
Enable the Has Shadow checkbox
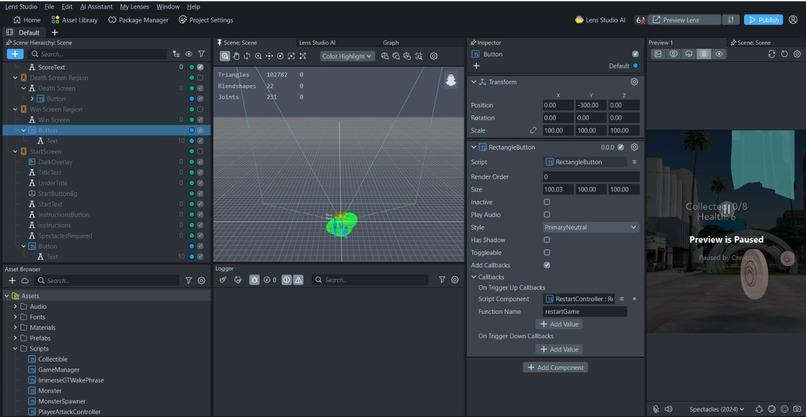(x=547, y=240)
